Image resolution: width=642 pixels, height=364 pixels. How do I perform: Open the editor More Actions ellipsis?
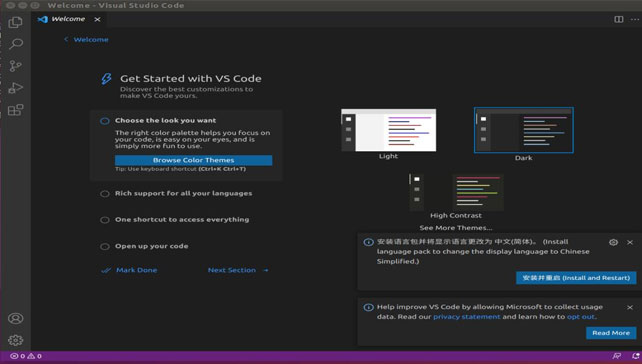635,19
